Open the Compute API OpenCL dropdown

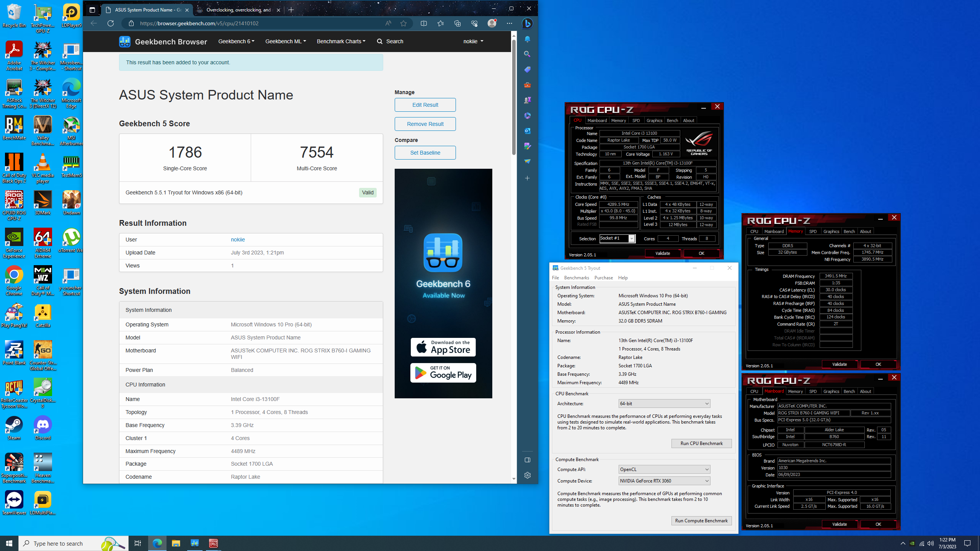tap(664, 469)
